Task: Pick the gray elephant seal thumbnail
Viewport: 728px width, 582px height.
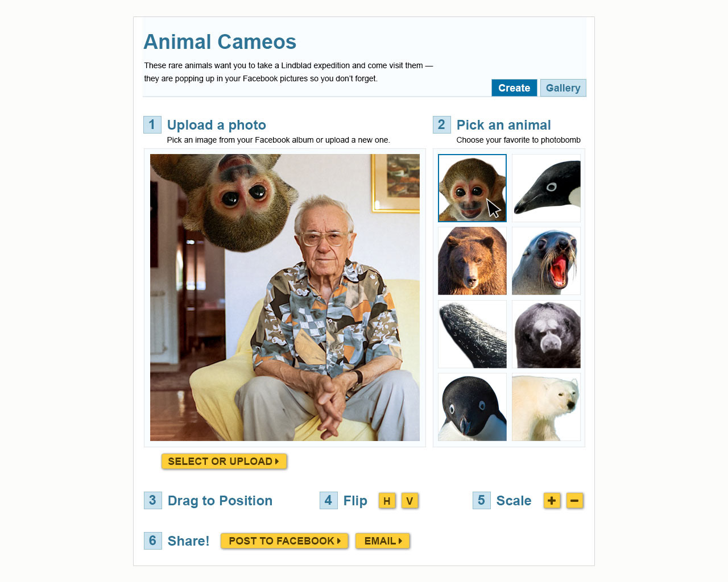Action: coord(546,334)
